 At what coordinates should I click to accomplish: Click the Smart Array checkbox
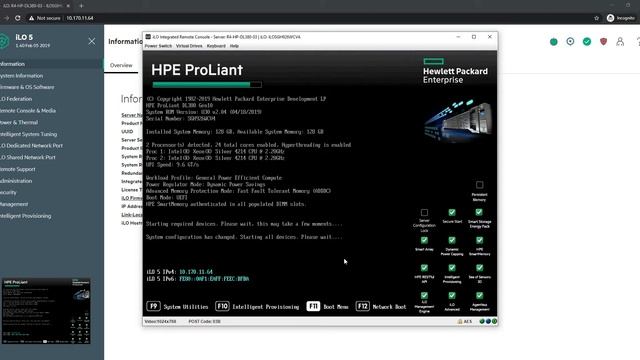tap(424, 240)
